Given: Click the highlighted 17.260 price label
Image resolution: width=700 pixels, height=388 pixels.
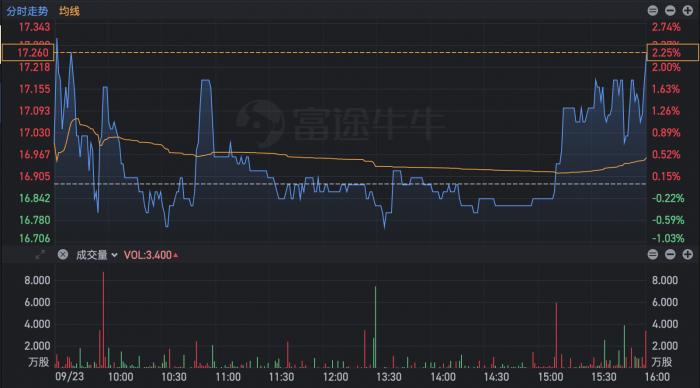Looking at the screenshot, I should [x=28, y=53].
